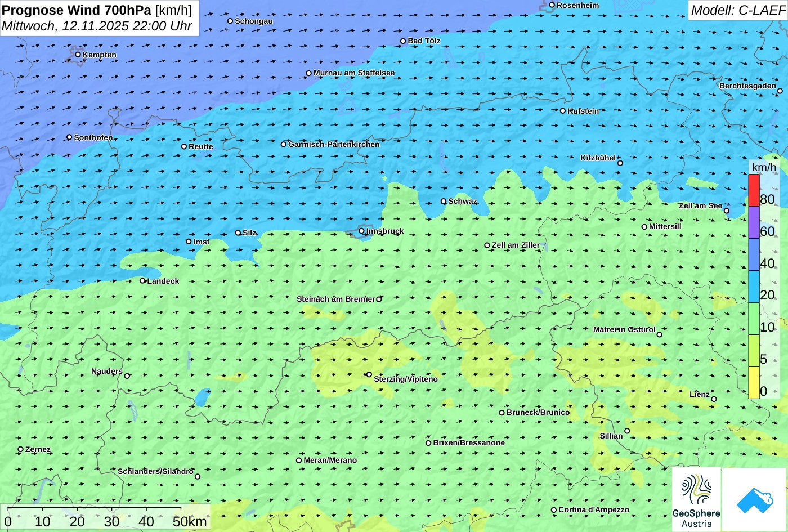Click the 'Garmisch-Partenkirchen' label

pyautogui.click(x=334, y=144)
